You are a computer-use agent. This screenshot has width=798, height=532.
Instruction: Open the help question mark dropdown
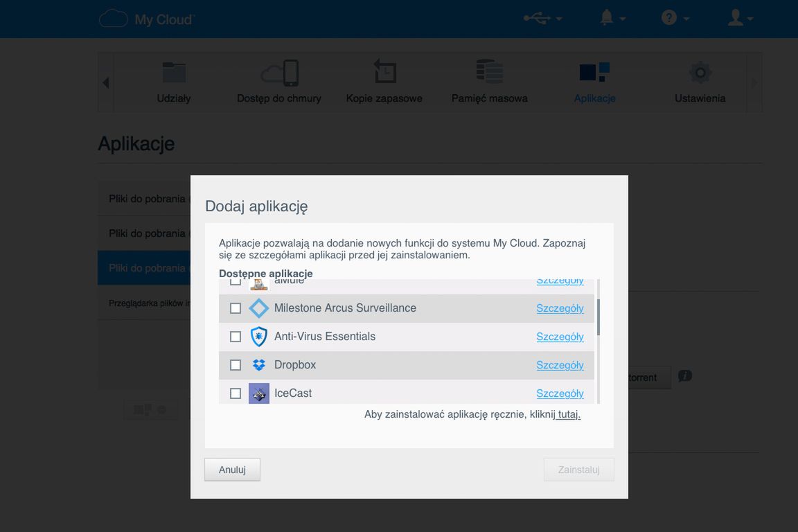pyautogui.click(x=675, y=18)
